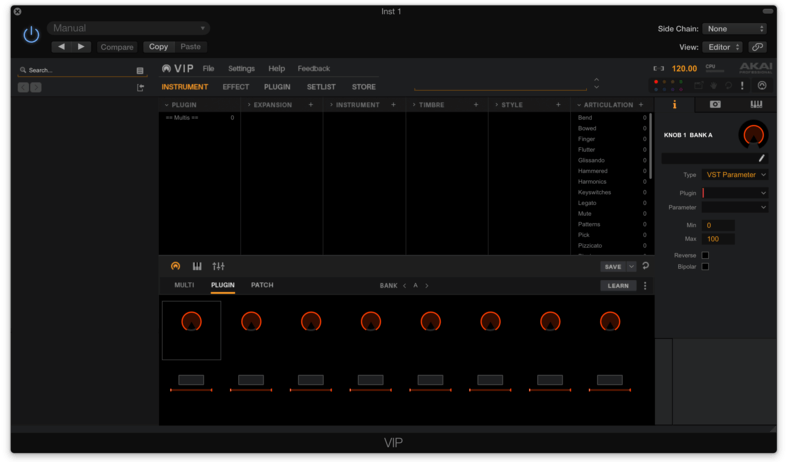Open the View Editor dropdown
The image size is (800, 462).
(x=722, y=47)
